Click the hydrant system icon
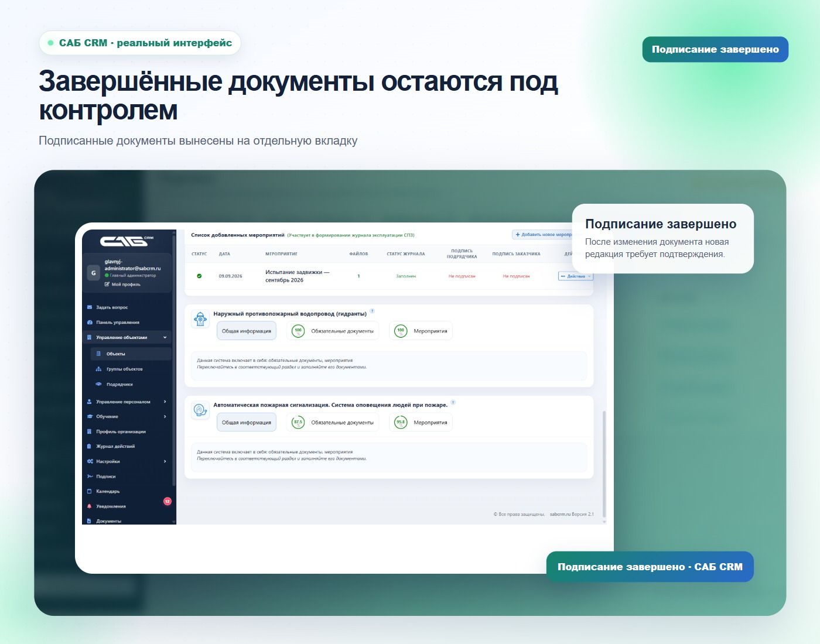The height and width of the screenshot is (644, 820). pyautogui.click(x=200, y=320)
